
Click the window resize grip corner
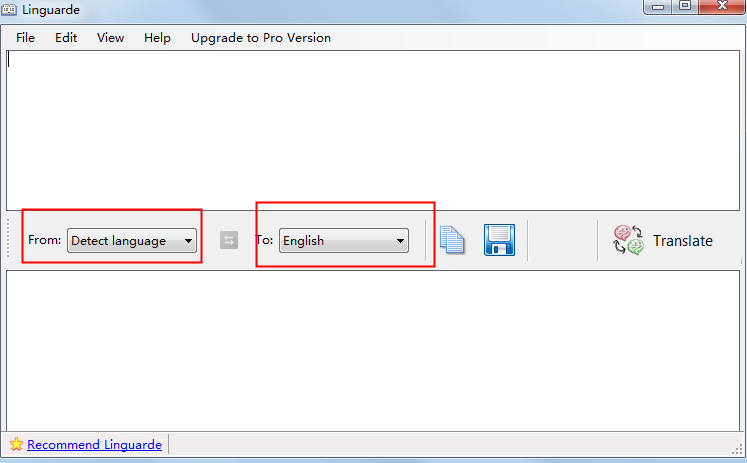point(737,449)
